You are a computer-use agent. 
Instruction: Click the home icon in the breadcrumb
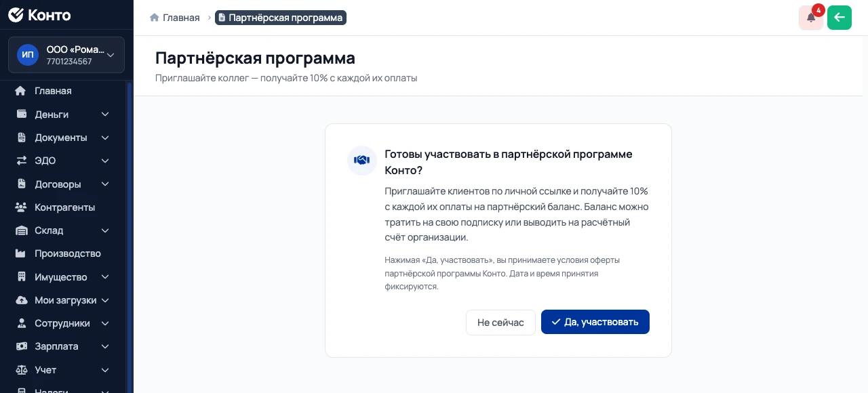pos(155,18)
